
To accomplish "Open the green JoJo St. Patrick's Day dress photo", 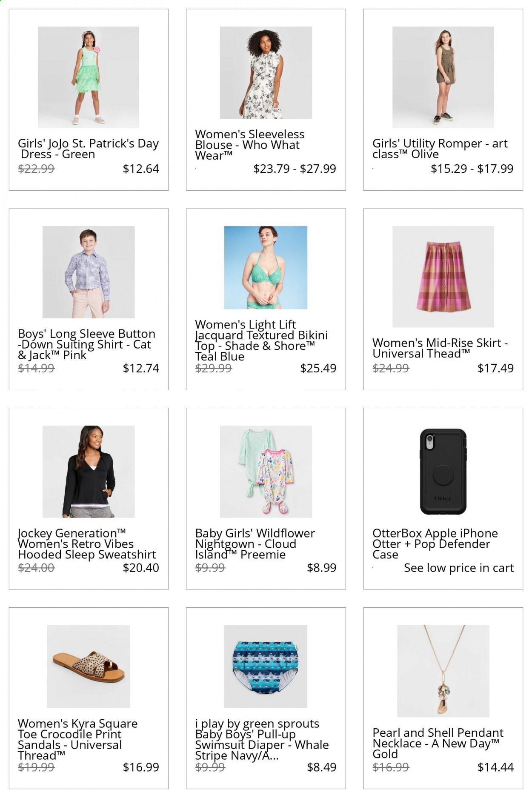I will [89, 77].
